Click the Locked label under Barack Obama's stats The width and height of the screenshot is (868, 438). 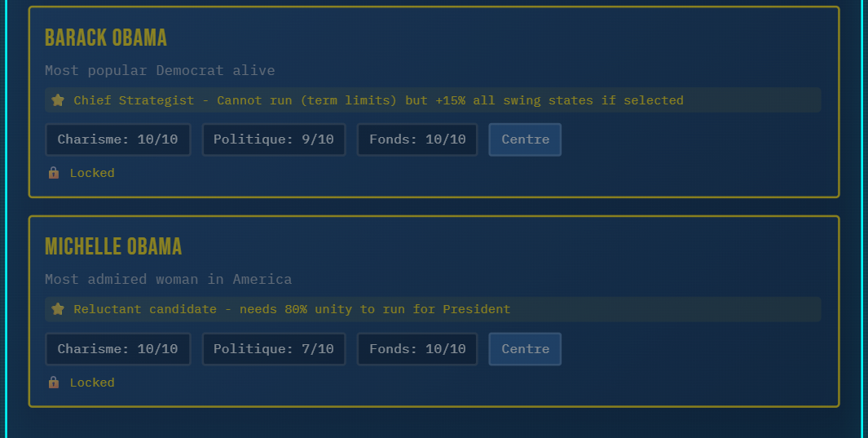pyautogui.click(x=92, y=173)
